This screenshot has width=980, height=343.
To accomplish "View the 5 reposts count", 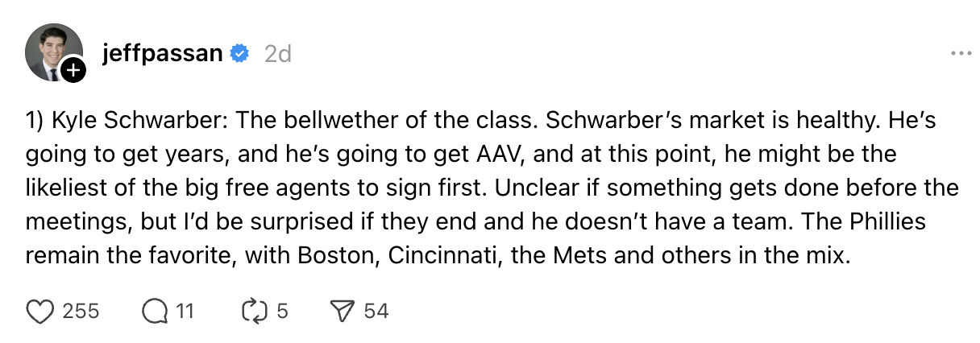I will pyautogui.click(x=282, y=311).
